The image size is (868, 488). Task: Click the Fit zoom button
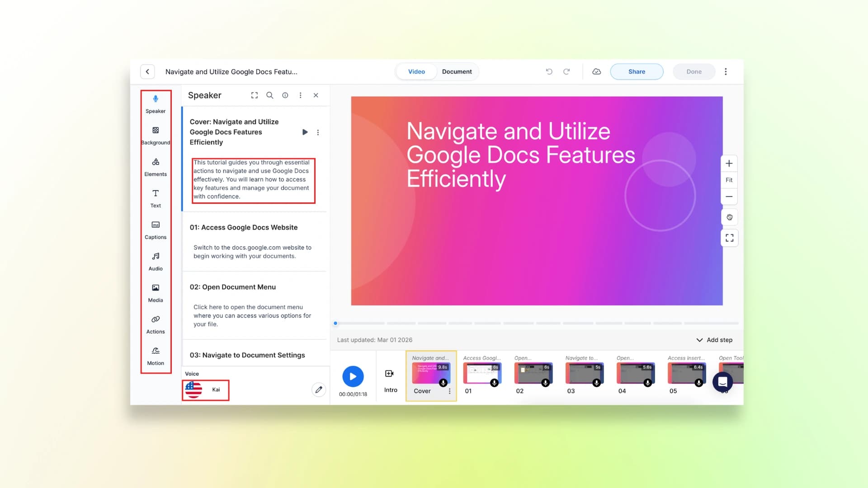click(x=729, y=180)
